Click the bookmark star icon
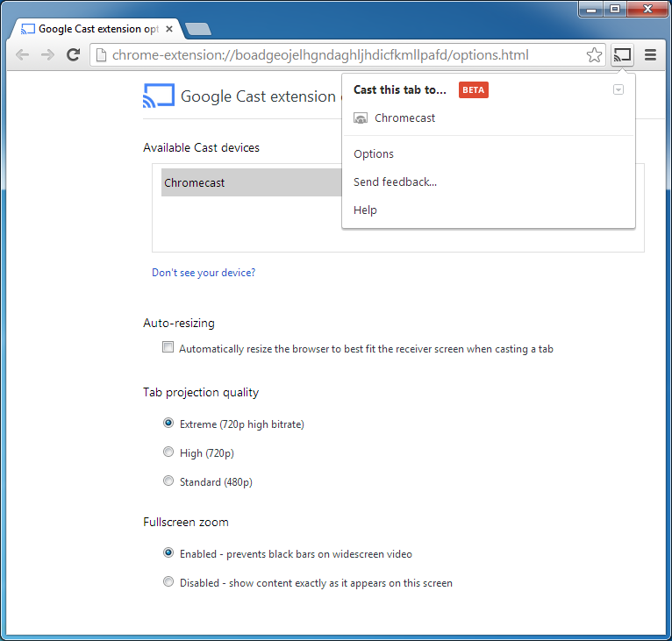The image size is (672, 641). (594, 55)
